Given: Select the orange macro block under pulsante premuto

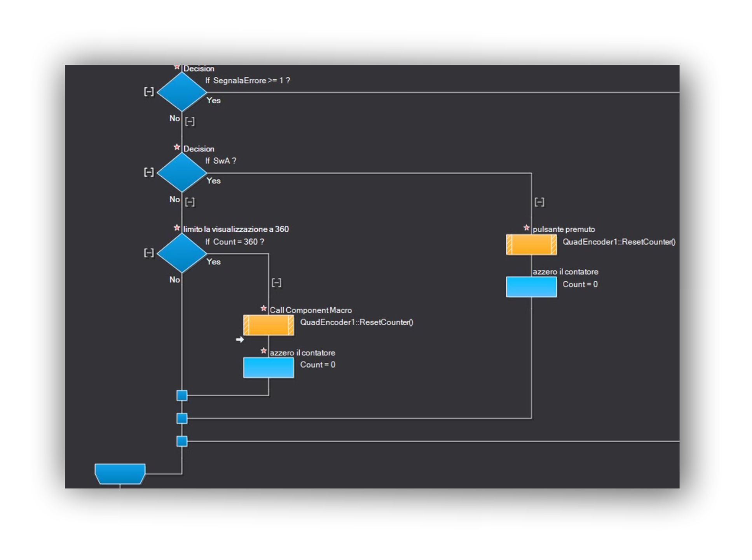Looking at the screenshot, I should pyautogui.click(x=531, y=245).
